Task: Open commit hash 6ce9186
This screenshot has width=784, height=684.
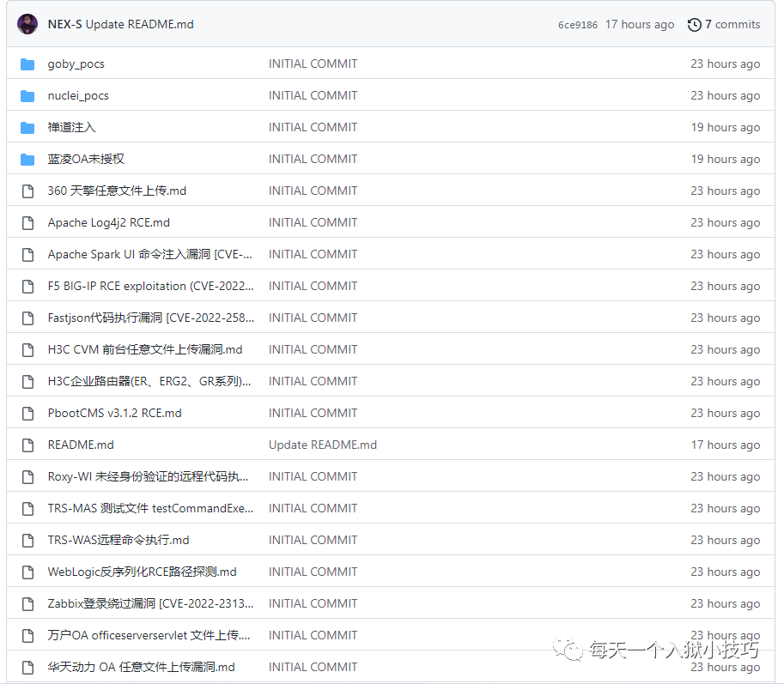Action: pos(578,25)
